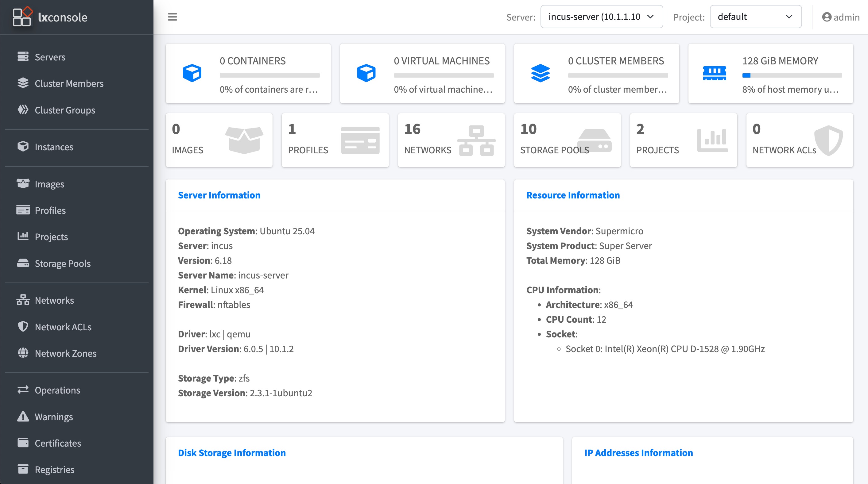Click the memory usage progress bar
Image resolution: width=868 pixels, height=484 pixels.
coord(792,75)
